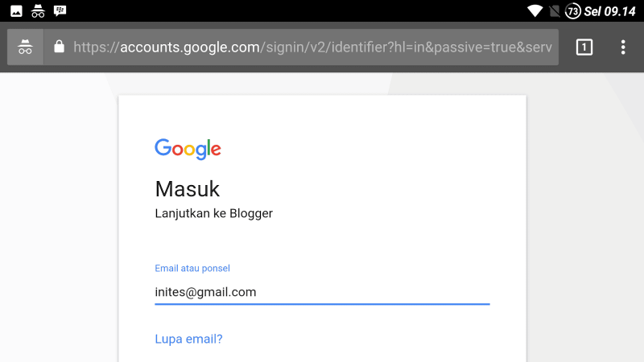The width and height of the screenshot is (644, 362).
Task: Click the 'Masuk' heading text
Action: point(188,189)
